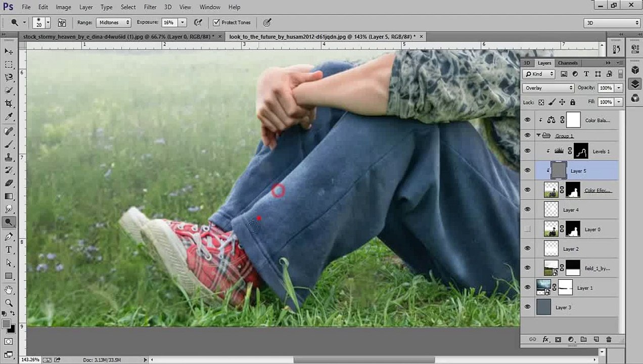Screen dimensions: 643x364
Task: Collapse the Group 1 folder
Action: click(538, 135)
